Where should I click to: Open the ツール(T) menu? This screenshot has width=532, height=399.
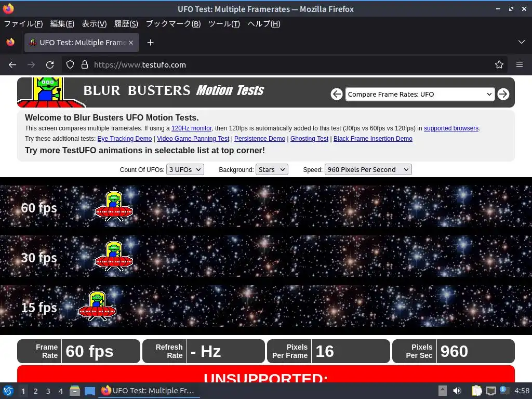[224, 24]
